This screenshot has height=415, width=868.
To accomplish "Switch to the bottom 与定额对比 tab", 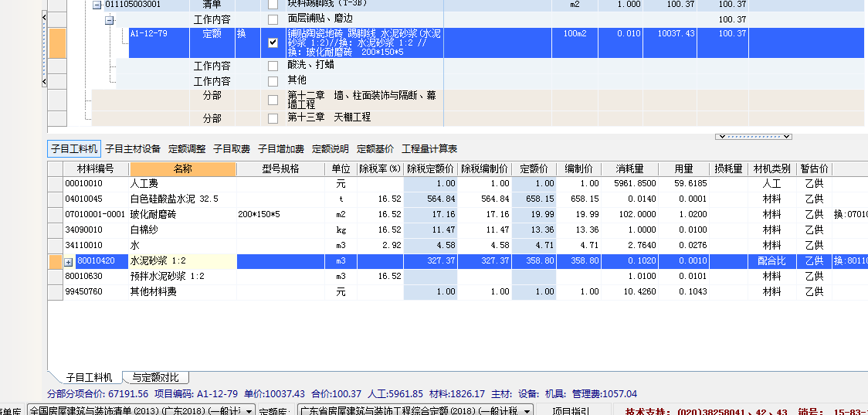I will 155,378.
